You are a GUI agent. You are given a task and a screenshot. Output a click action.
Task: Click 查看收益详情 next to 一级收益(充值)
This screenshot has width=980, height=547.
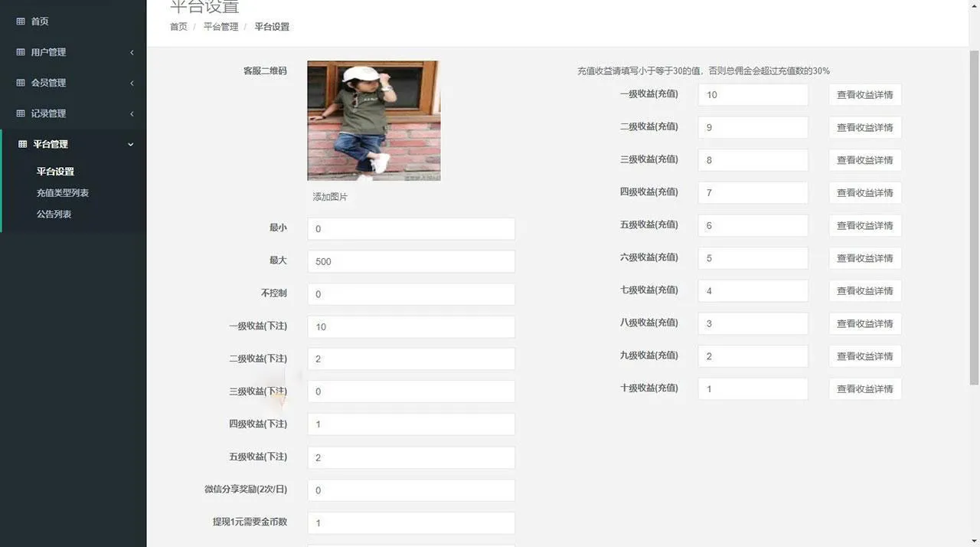[864, 94]
